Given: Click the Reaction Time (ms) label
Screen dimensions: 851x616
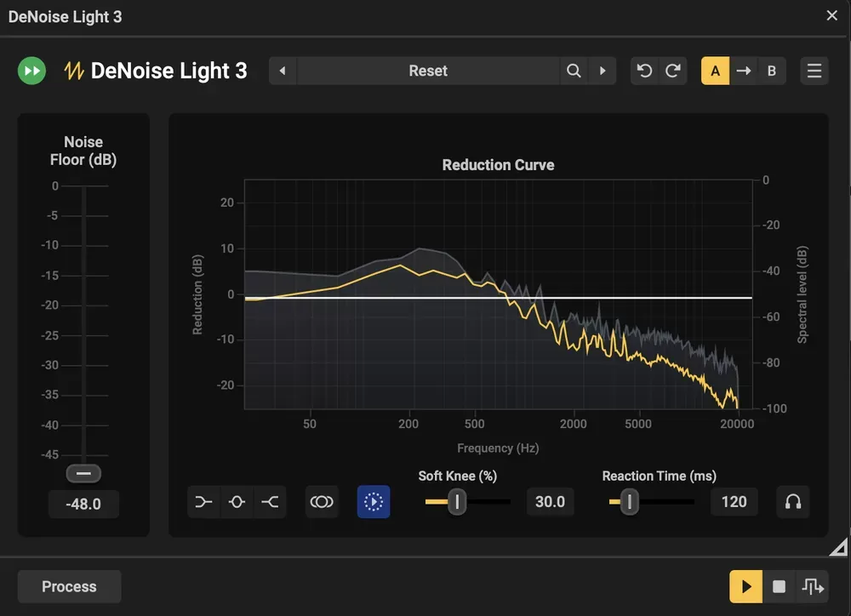Looking at the screenshot, I should click(x=659, y=476).
